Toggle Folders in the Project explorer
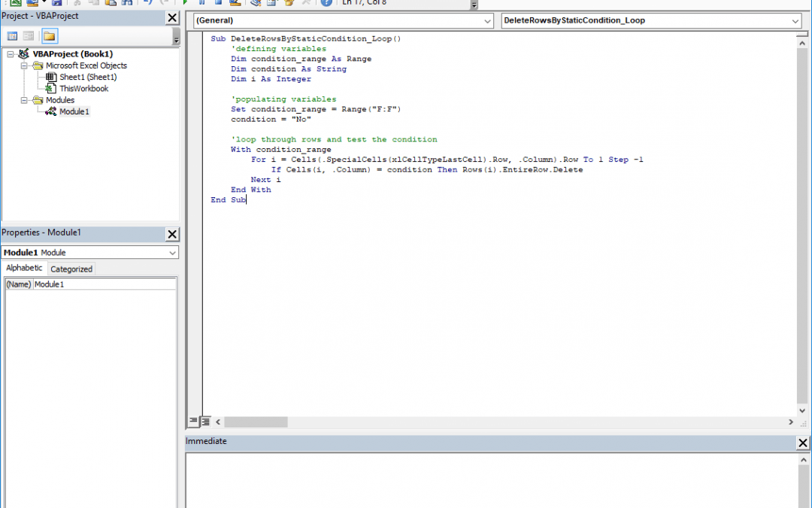The height and width of the screenshot is (508, 812). click(49, 36)
